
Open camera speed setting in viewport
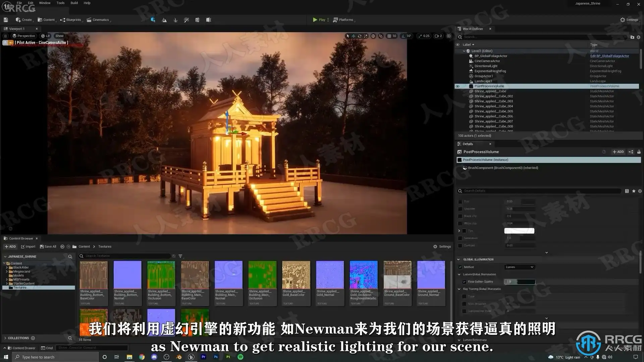pyautogui.click(x=438, y=36)
